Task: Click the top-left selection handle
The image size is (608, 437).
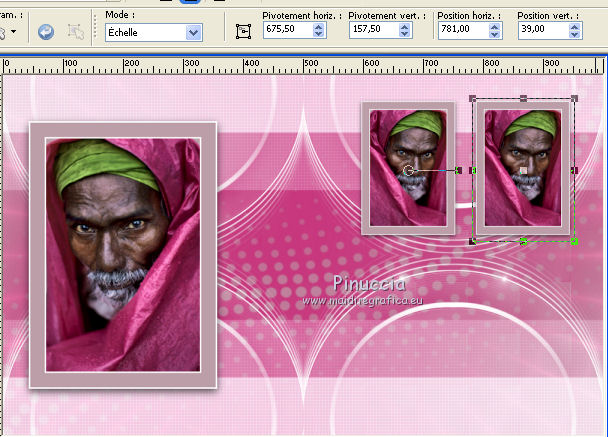Action: coord(472,98)
